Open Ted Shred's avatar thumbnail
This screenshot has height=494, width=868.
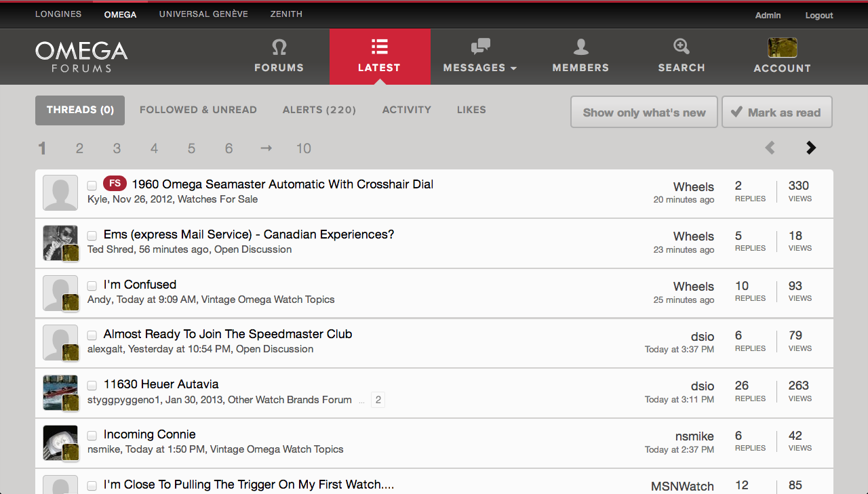(60, 242)
